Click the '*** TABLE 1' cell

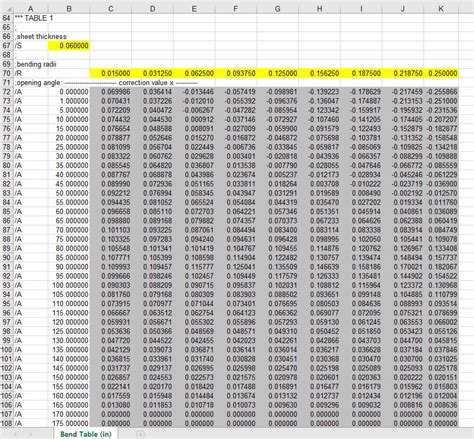31,18
